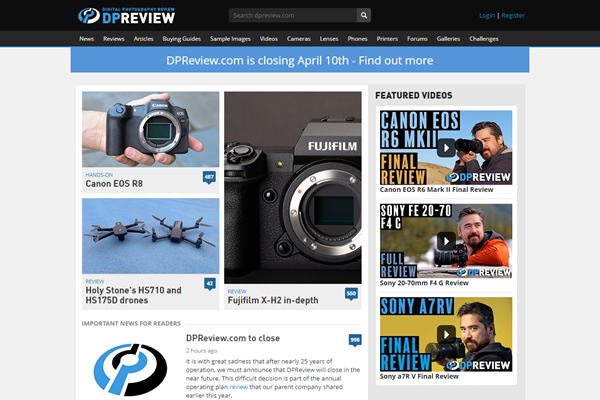Focus the Search dpreview.com field
600x400 pixels.
coord(293,15)
